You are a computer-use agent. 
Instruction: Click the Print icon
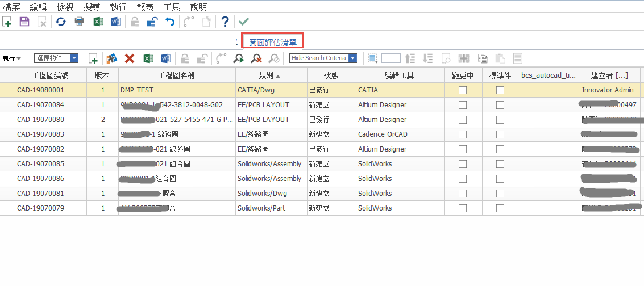(x=80, y=22)
